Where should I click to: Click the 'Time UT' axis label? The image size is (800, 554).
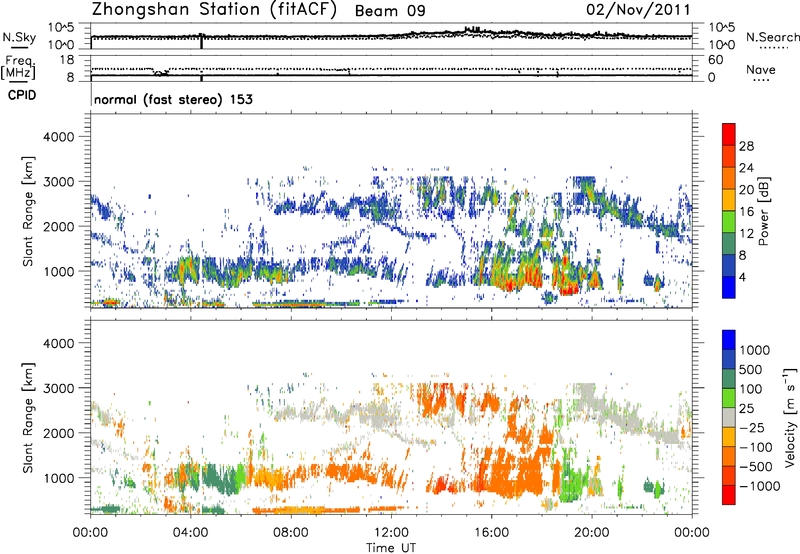(391, 548)
